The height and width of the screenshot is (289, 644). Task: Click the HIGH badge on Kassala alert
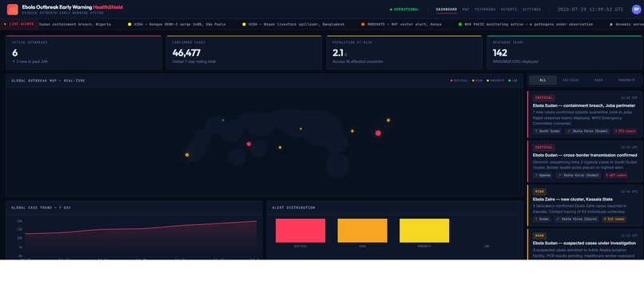point(539,192)
